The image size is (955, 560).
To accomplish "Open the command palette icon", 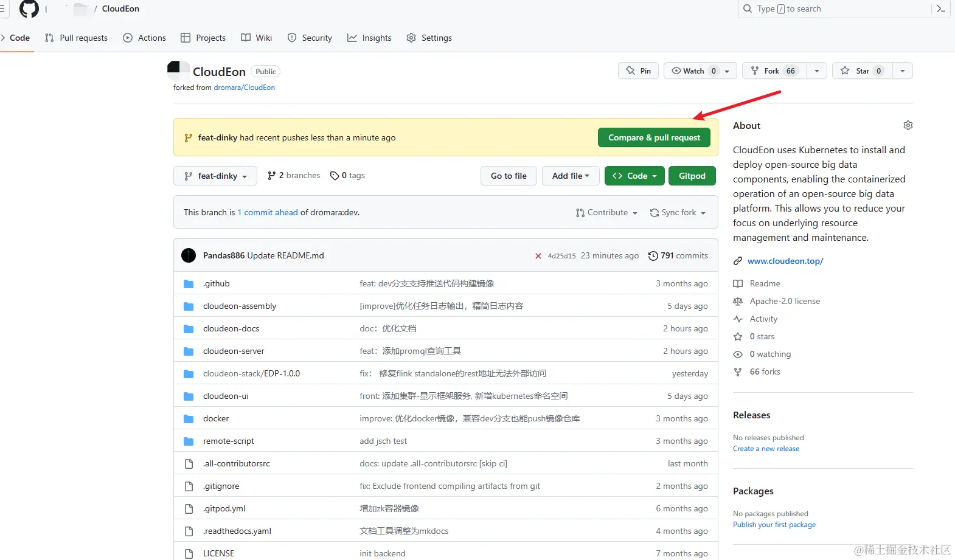I will pos(940,9).
